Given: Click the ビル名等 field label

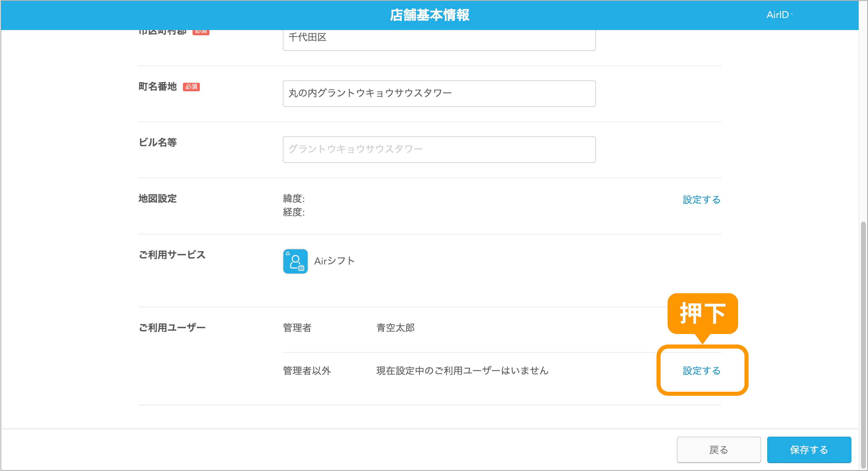Looking at the screenshot, I should [157, 142].
